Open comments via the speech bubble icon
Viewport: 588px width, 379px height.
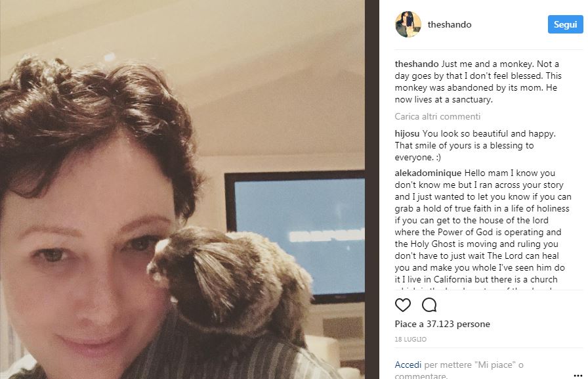tap(429, 305)
